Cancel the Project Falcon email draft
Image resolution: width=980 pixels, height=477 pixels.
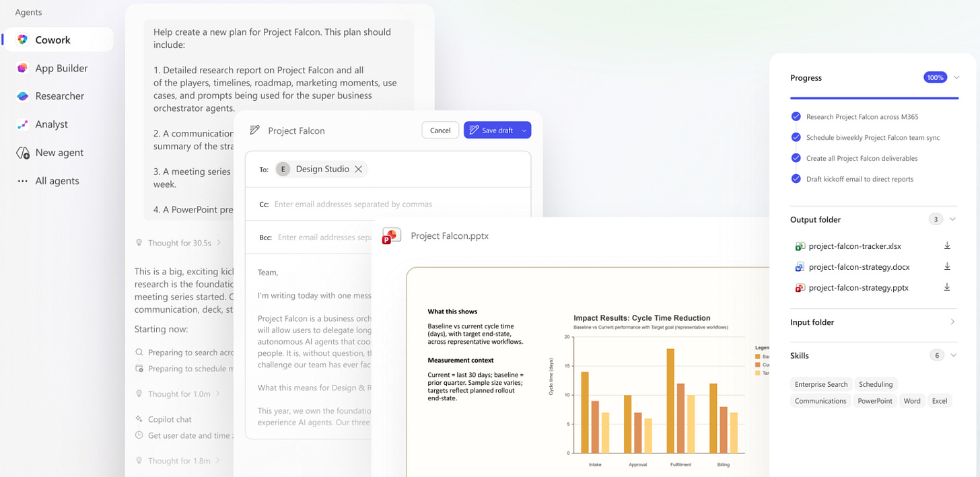(x=440, y=131)
